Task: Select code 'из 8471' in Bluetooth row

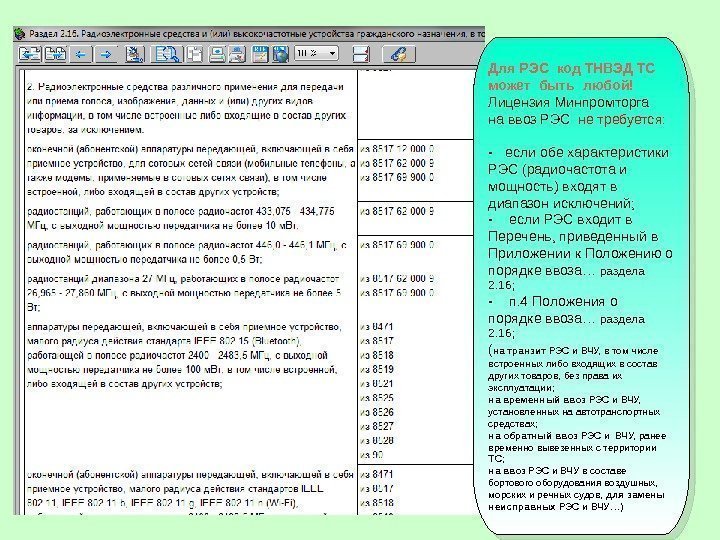Action: point(377,327)
